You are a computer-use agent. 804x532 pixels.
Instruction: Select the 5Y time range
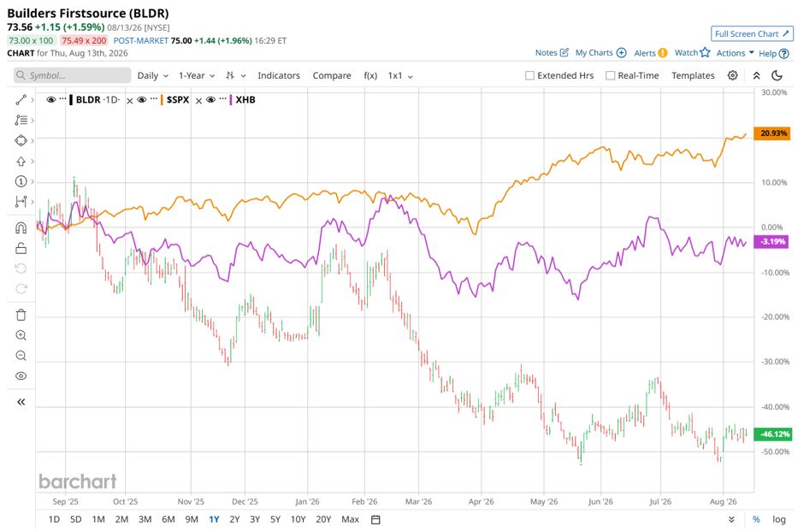pyautogui.click(x=275, y=520)
